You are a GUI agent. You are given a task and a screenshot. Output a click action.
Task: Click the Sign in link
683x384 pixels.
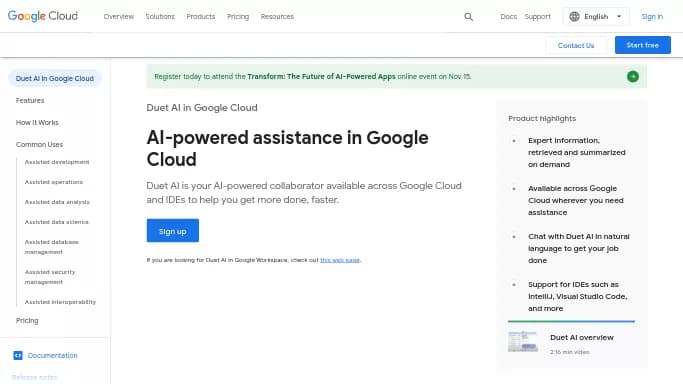(x=652, y=17)
